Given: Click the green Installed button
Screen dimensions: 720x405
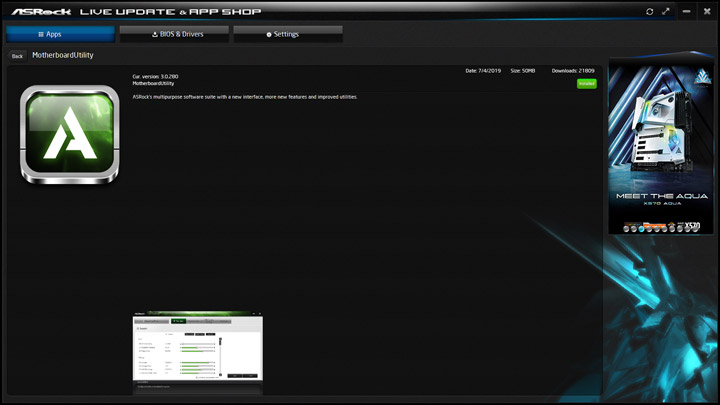Looking at the screenshot, I should pyautogui.click(x=586, y=84).
